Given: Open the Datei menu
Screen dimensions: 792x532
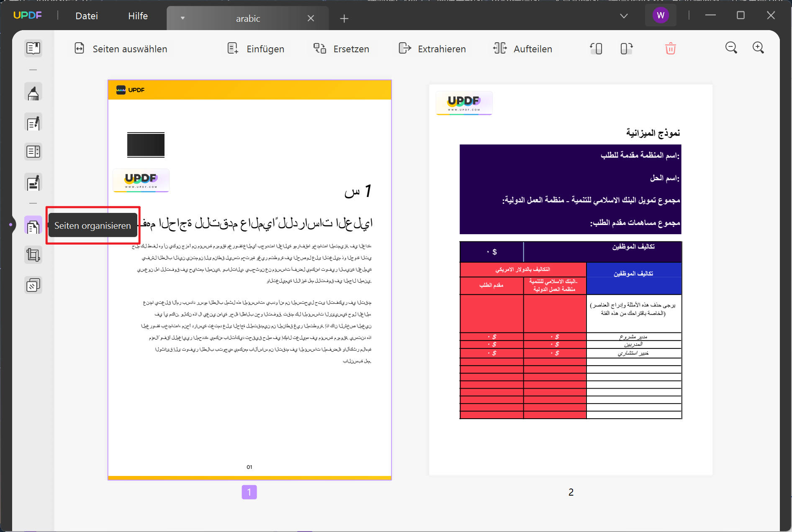Looking at the screenshot, I should coord(86,16).
